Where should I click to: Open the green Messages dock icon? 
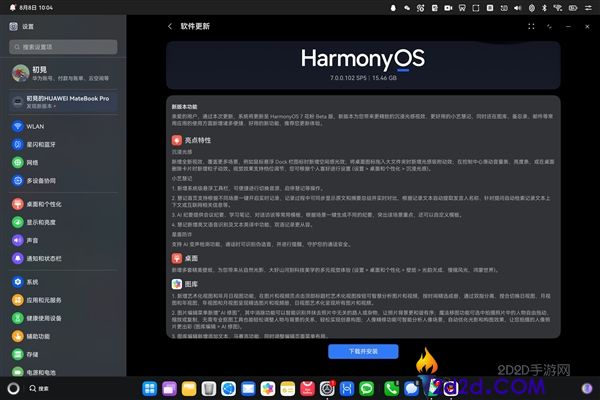[x=367, y=389]
